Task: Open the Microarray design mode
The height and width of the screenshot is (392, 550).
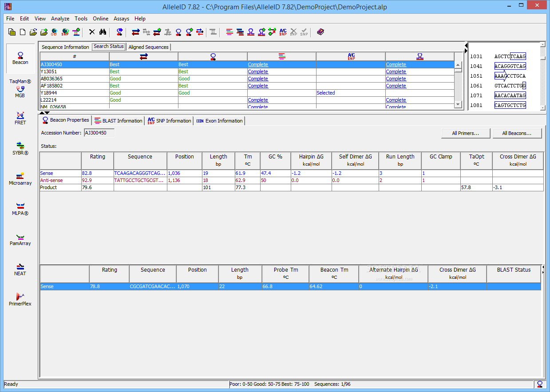Action: click(20, 179)
